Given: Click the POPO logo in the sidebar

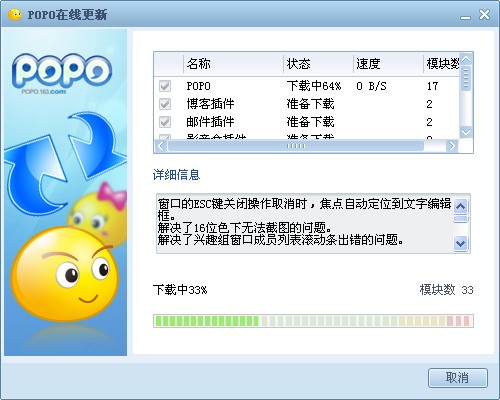Looking at the screenshot, I should coord(62,71).
